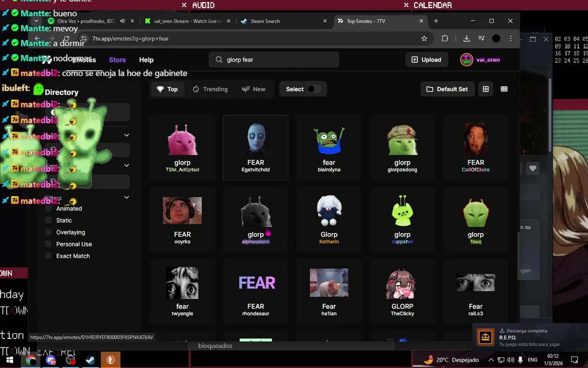This screenshot has width=588, height=368.
Task: Open the media controls icon in toolbar
Action: click(x=481, y=38)
